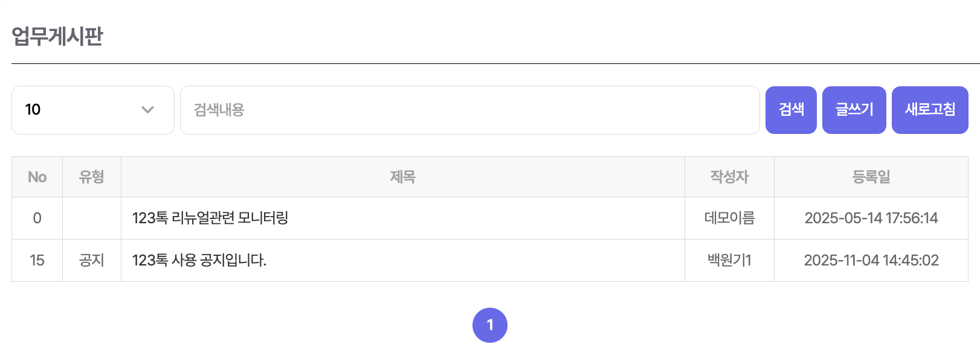The width and height of the screenshot is (980, 356).
Task: Click the No column header
Action: [x=37, y=177]
